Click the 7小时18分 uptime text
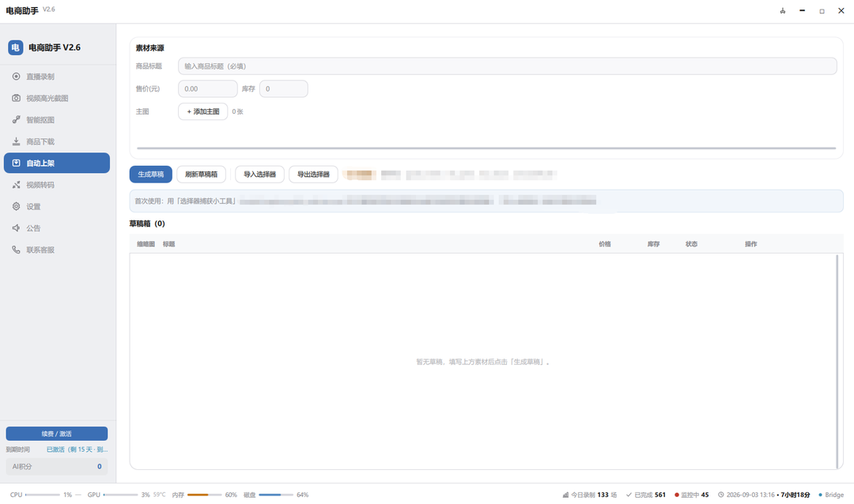 point(795,495)
